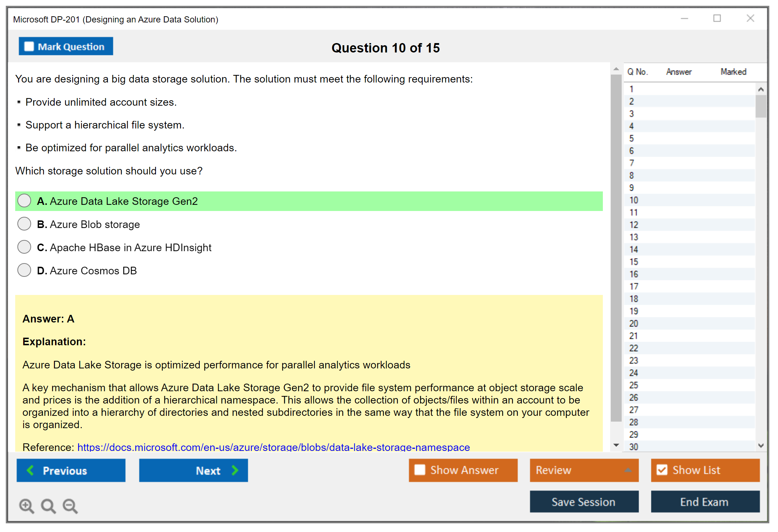Screen dimensions: 778x532
Task: Close the DP-201 exam window
Action: (x=750, y=18)
